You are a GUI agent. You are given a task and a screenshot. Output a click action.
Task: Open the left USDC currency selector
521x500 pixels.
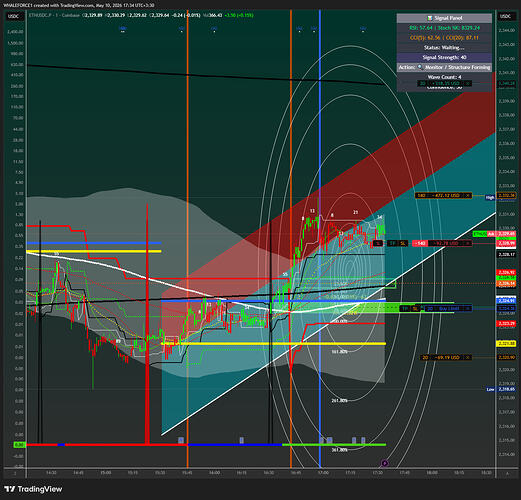pyautogui.click(x=14, y=16)
